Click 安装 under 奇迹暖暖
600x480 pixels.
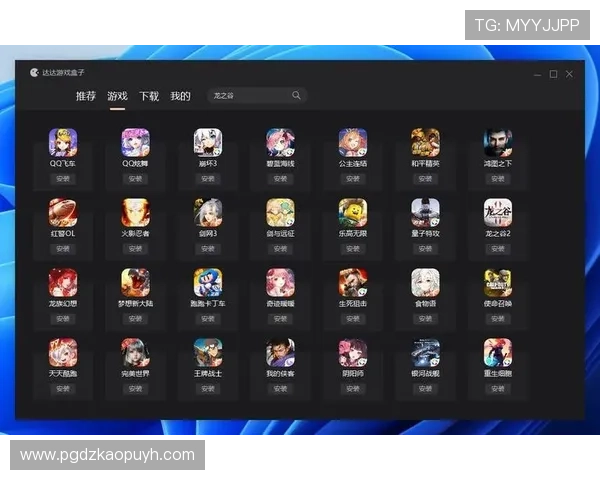click(x=280, y=319)
